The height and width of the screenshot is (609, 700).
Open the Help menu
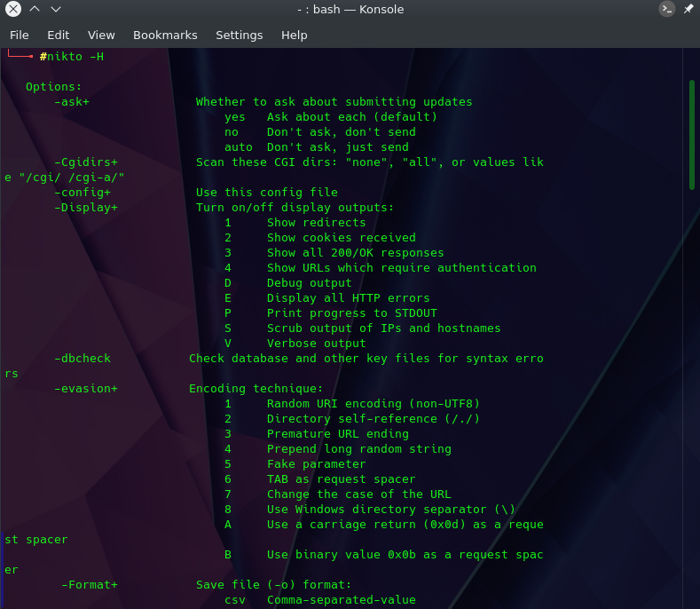tap(294, 36)
